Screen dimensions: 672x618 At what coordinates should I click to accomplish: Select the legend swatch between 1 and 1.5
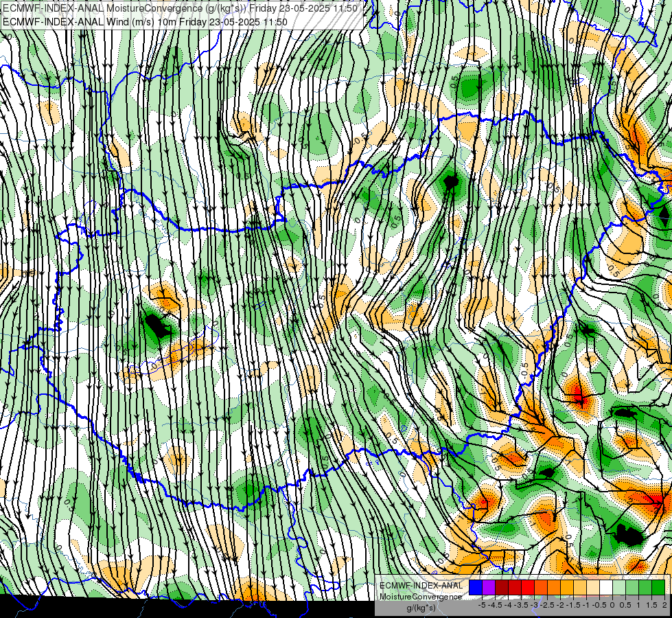[x=645, y=588]
